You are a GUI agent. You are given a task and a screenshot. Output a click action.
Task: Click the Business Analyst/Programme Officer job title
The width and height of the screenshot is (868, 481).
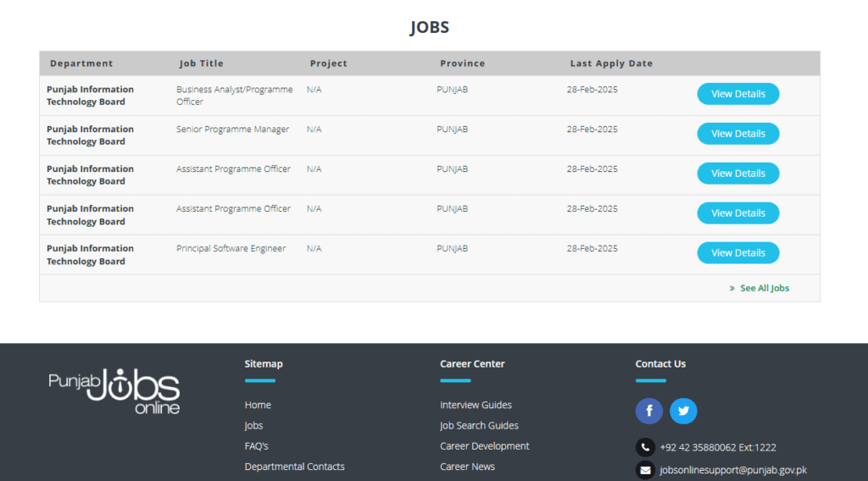234,96
